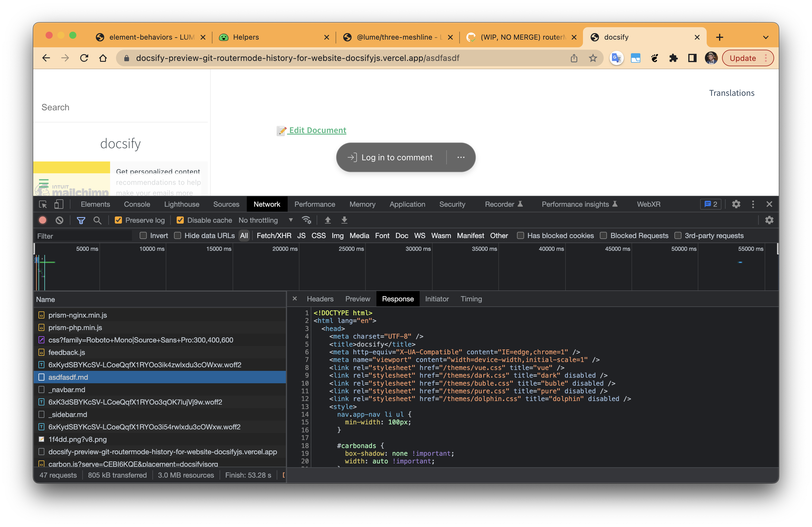The width and height of the screenshot is (812, 527).
Task: Switch to the Console tab
Action: coord(137,204)
